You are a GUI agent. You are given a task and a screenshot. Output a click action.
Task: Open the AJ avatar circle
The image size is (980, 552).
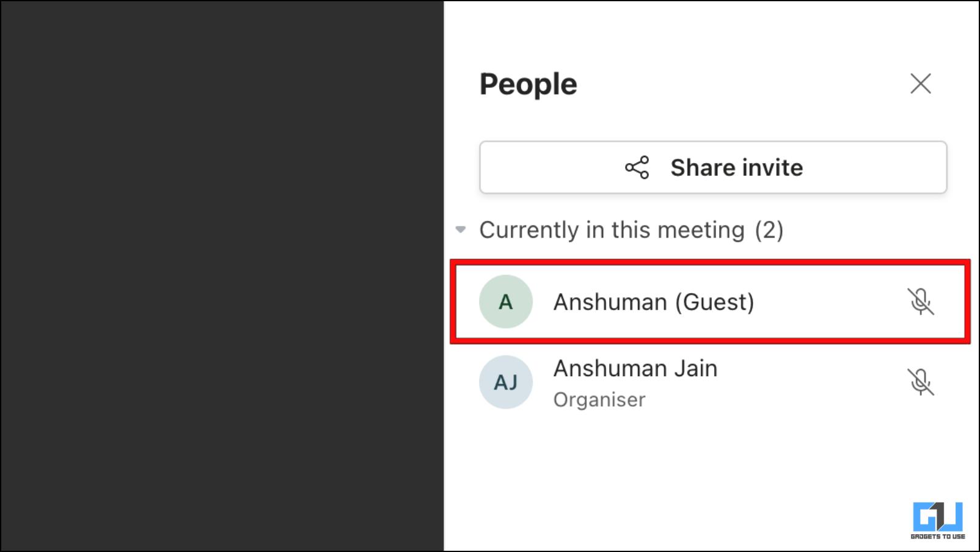505,382
